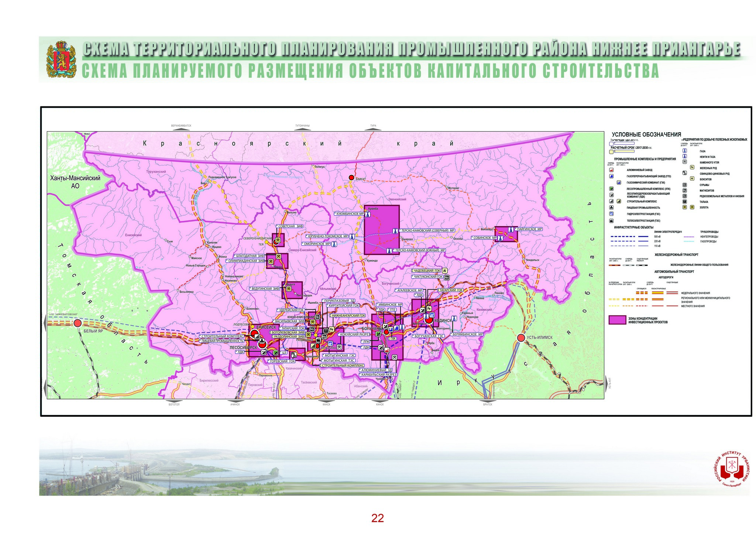Image resolution: width=756 pixels, height=535 pixels.
Task: Click the Усть-Илимск red city marker
Action: (x=521, y=338)
